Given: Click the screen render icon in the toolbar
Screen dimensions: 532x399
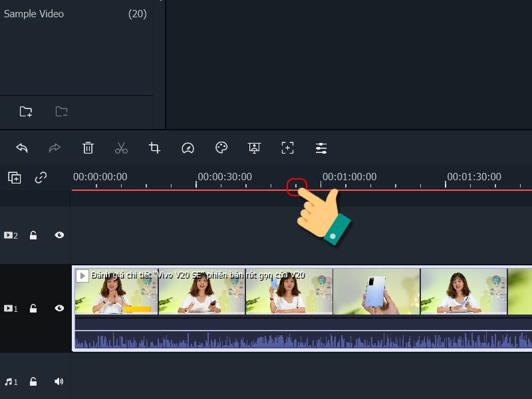Looking at the screenshot, I should [x=254, y=148].
